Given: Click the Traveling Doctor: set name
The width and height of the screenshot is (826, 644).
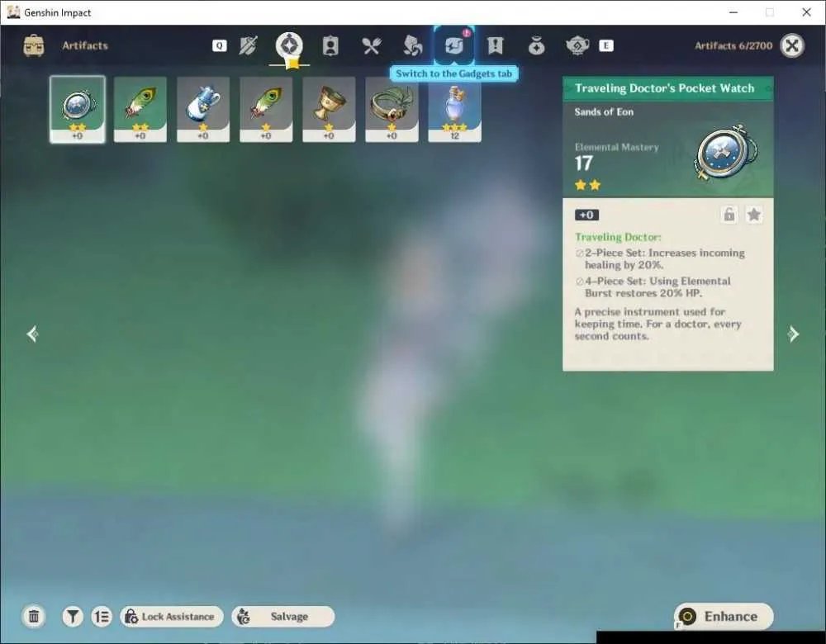Looking at the screenshot, I should pyautogui.click(x=618, y=238).
